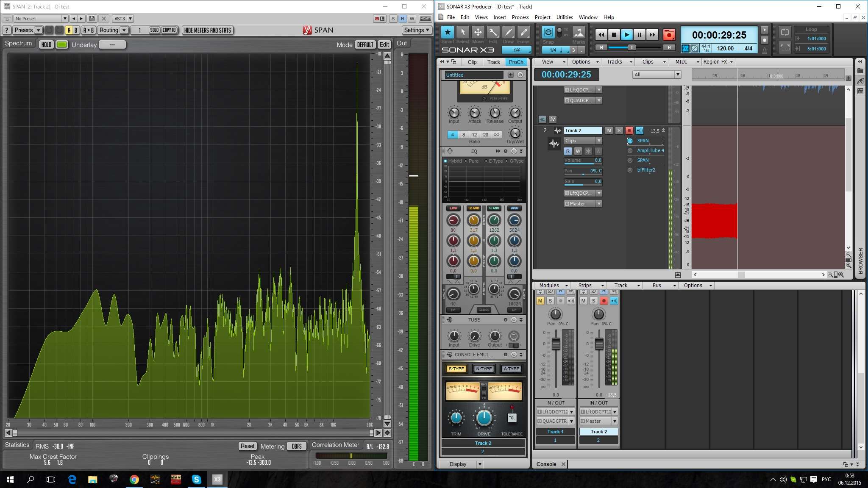Switch to the ProCh inspector tab
This screenshot has height=488, width=868.
[x=516, y=62]
